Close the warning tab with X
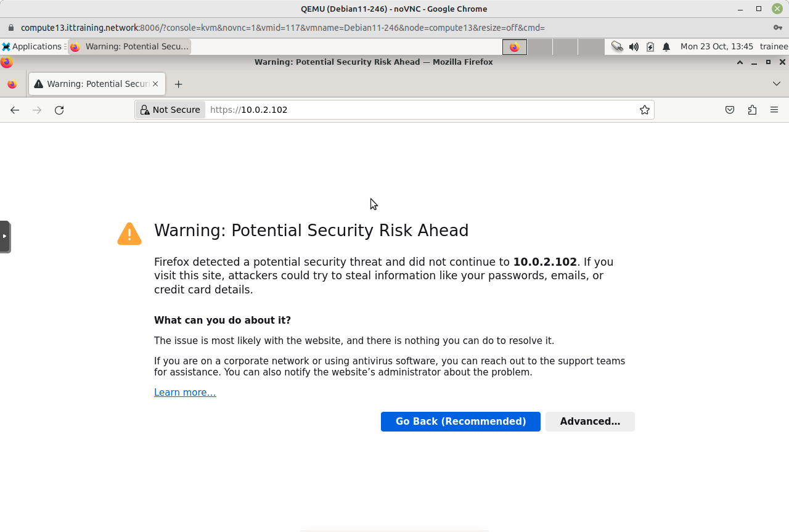Screen dimensions: 789x532 (155, 84)
